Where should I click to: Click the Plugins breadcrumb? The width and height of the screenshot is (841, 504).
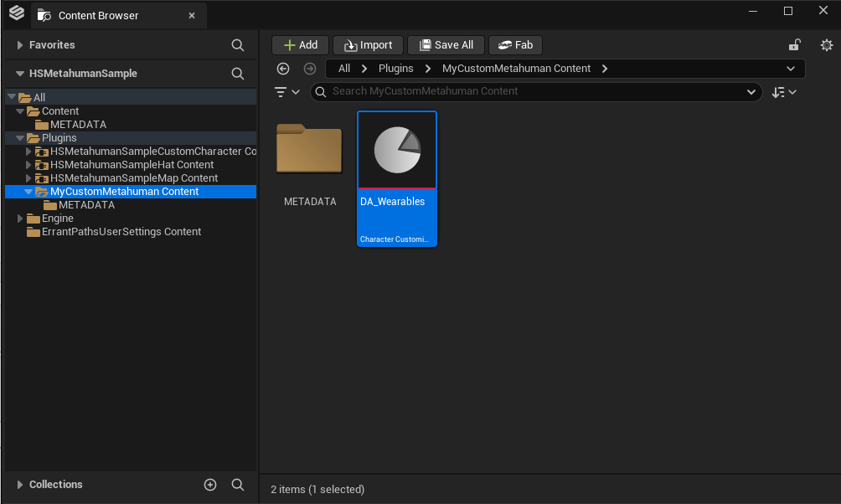click(396, 69)
